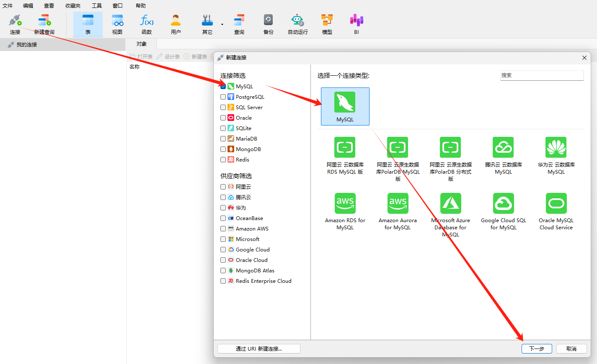Open the 工具 menu
The width and height of the screenshot is (597, 364).
click(97, 6)
